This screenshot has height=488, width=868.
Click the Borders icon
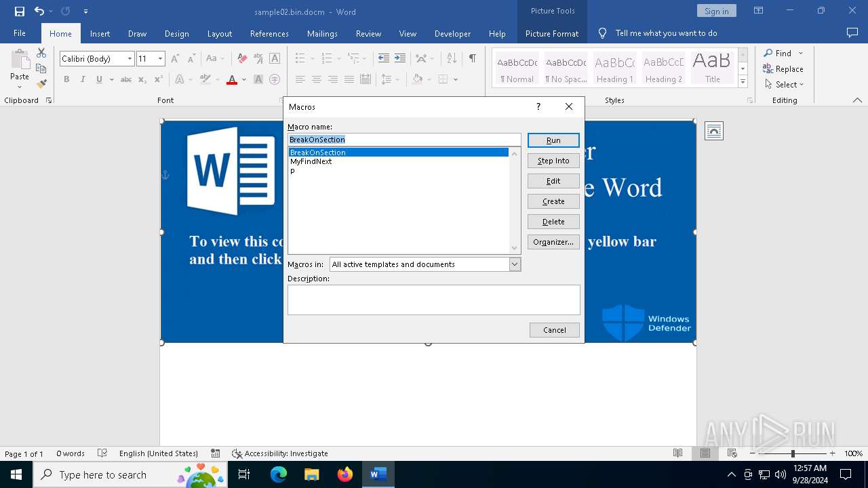tap(443, 79)
